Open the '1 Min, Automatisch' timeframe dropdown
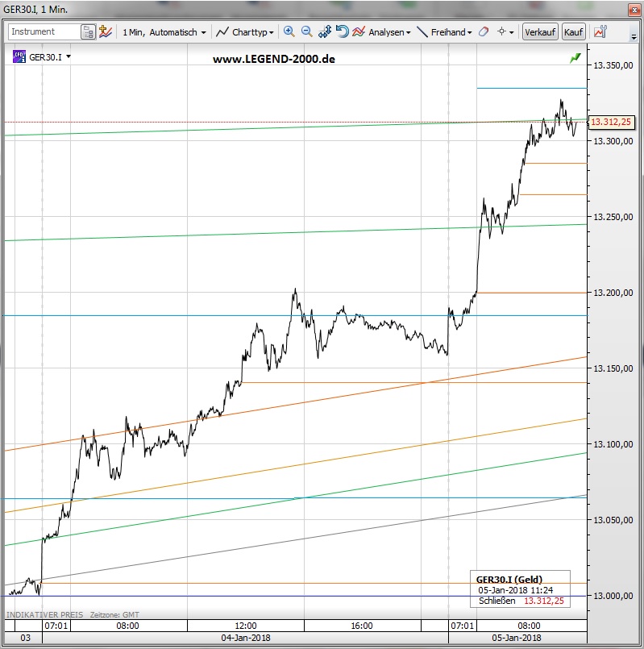This screenshot has height=649, width=644. [x=164, y=32]
